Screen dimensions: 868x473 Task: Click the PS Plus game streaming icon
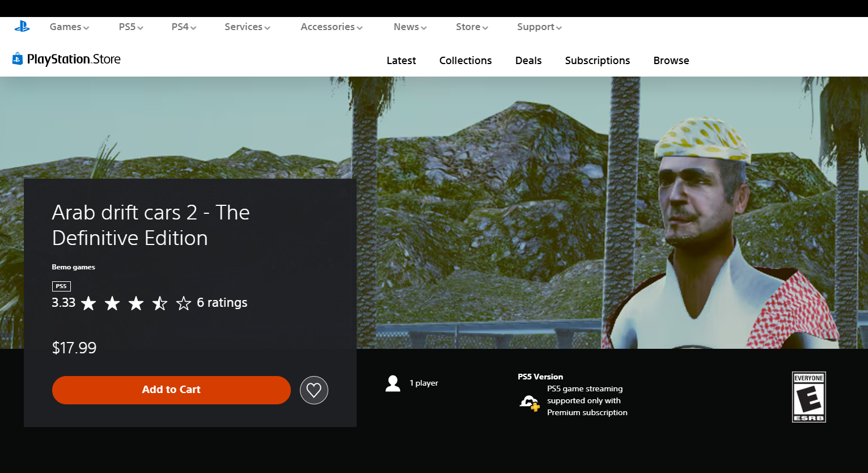pos(530,403)
